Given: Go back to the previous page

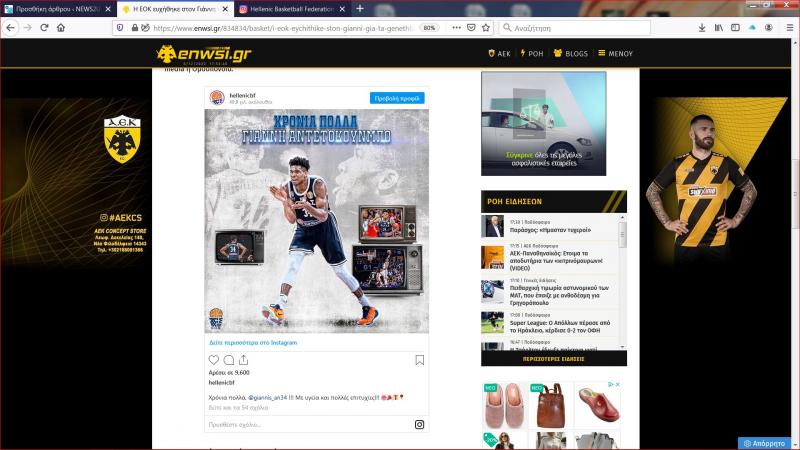Looking at the screenshot, I should (10, 28).
